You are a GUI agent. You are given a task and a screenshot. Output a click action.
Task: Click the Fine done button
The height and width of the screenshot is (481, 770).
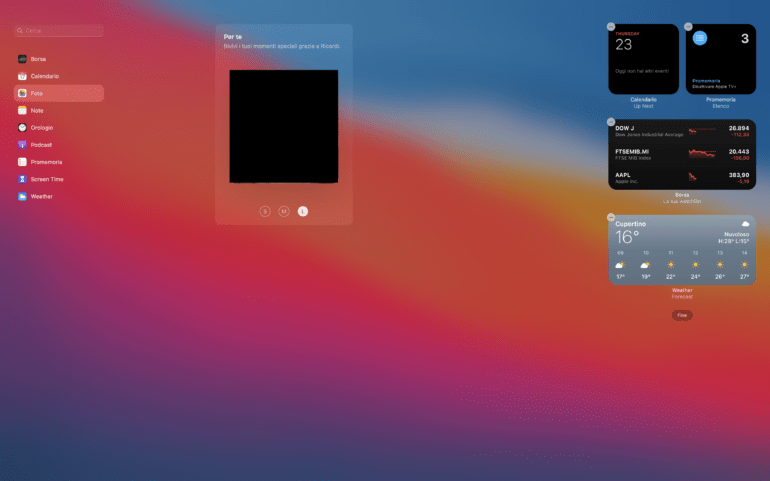(x=682, y=315)
